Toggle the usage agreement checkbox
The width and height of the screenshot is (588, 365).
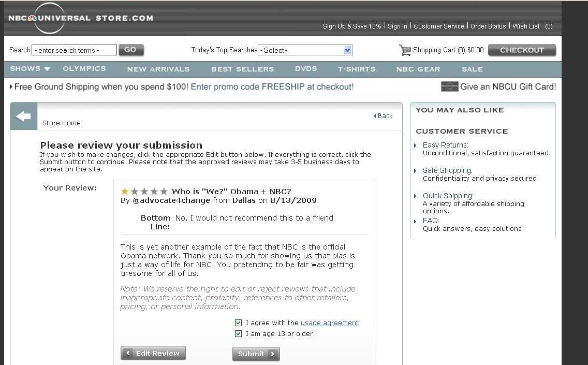pyautogui.click(x=238, y=323)
